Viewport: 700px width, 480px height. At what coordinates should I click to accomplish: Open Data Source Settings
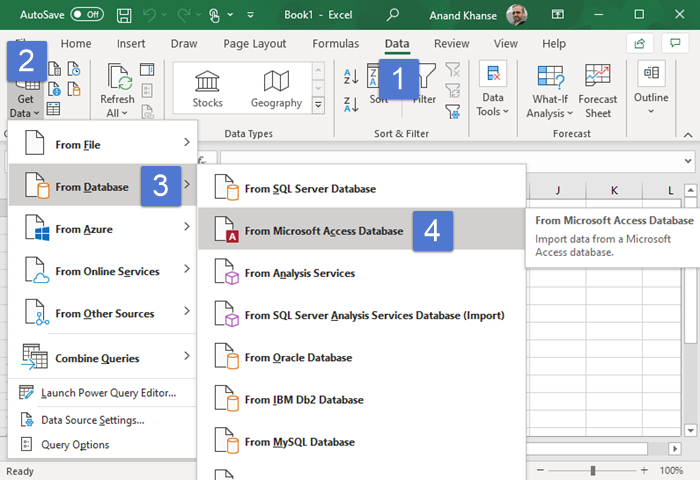92,420
